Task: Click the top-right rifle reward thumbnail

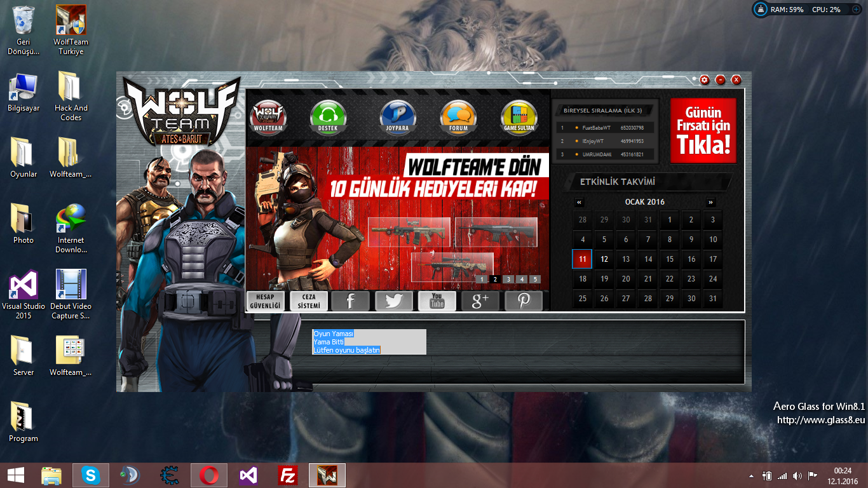Action: coord(496,233)
